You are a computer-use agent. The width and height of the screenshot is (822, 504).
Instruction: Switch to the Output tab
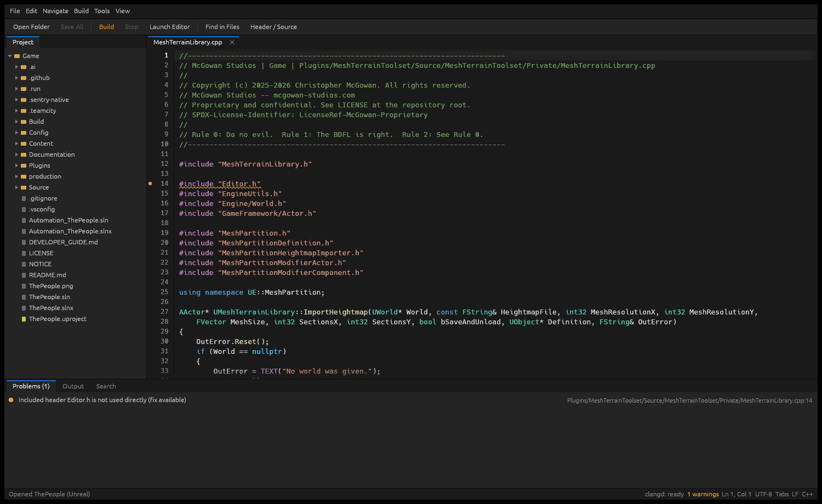point(73,386)
